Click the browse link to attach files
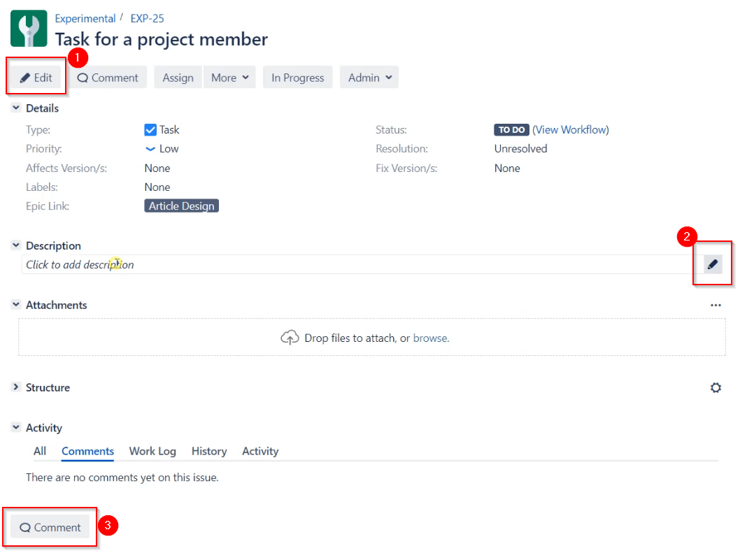Image resolution: width=747 pixels, height=560 pixels. click(x=430, y=338)
